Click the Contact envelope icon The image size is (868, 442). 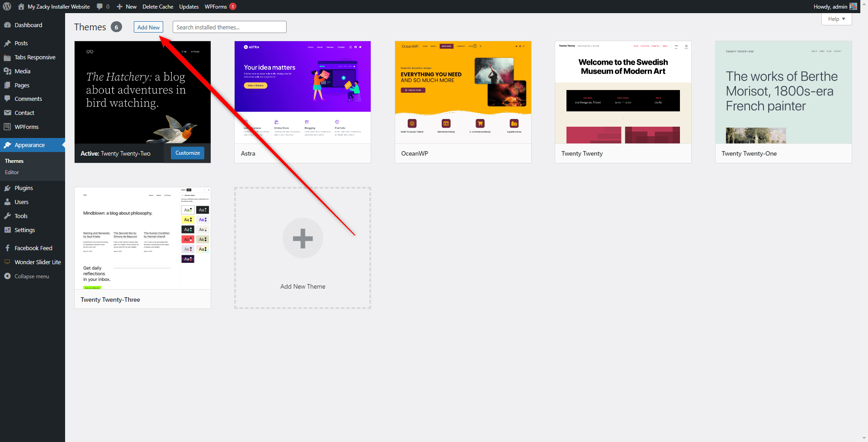(7, 113)
